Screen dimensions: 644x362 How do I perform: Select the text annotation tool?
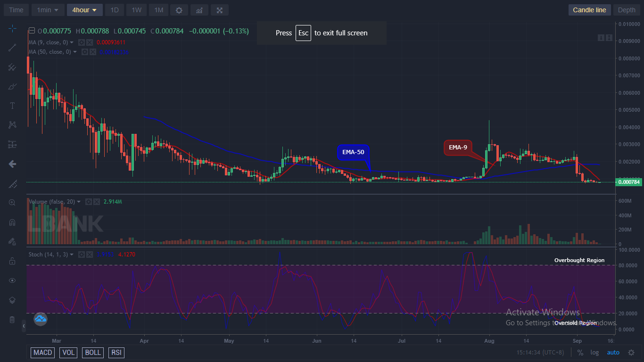[12, 106]
